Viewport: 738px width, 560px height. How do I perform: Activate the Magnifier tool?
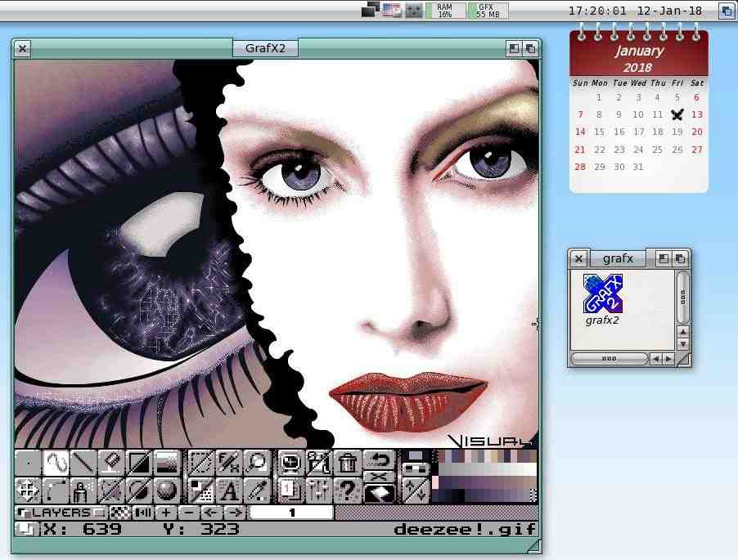[257, 464]
